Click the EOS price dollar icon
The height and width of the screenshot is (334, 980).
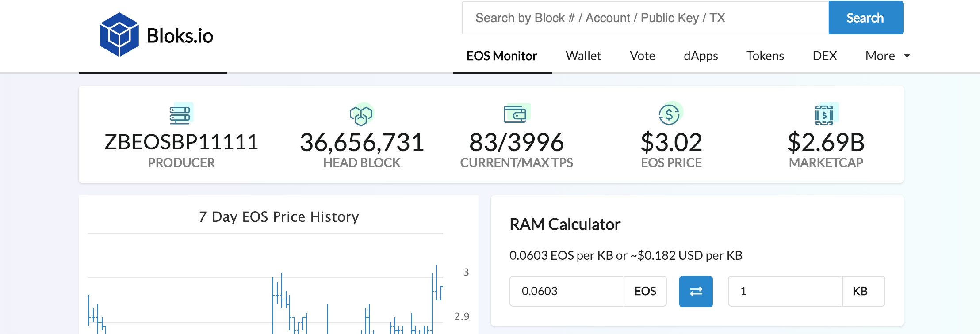(670, 114)
